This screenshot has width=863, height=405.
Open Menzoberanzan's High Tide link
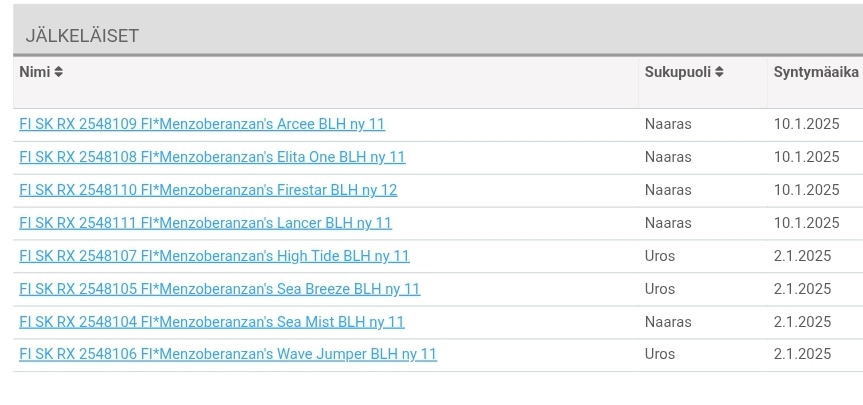pos(214,256)
